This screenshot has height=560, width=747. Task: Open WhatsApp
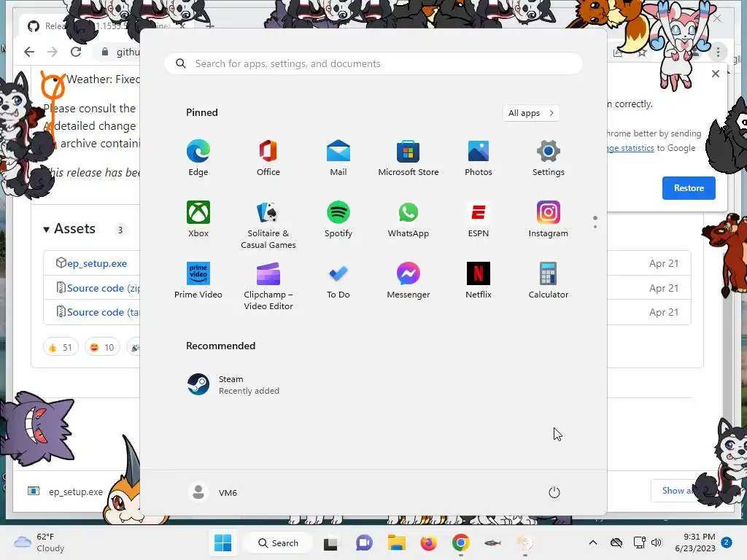point(409,219)
